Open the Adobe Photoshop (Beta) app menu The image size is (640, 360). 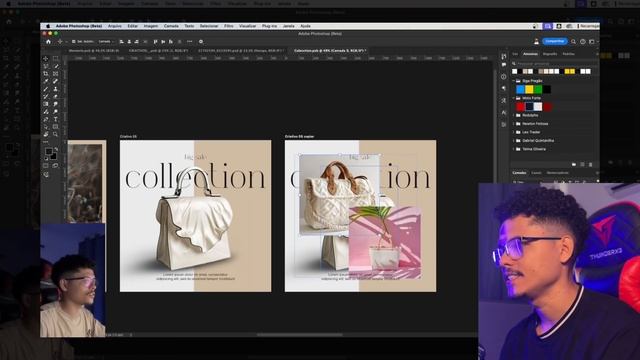tap(79, 26)
